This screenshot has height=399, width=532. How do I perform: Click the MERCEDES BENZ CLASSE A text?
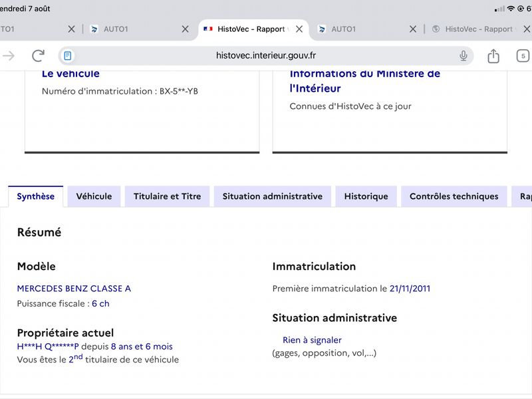pos(74,289)
